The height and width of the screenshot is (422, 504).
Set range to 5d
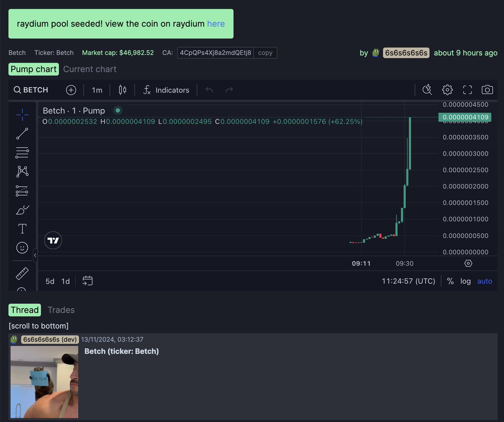click(x=50, y=281)
